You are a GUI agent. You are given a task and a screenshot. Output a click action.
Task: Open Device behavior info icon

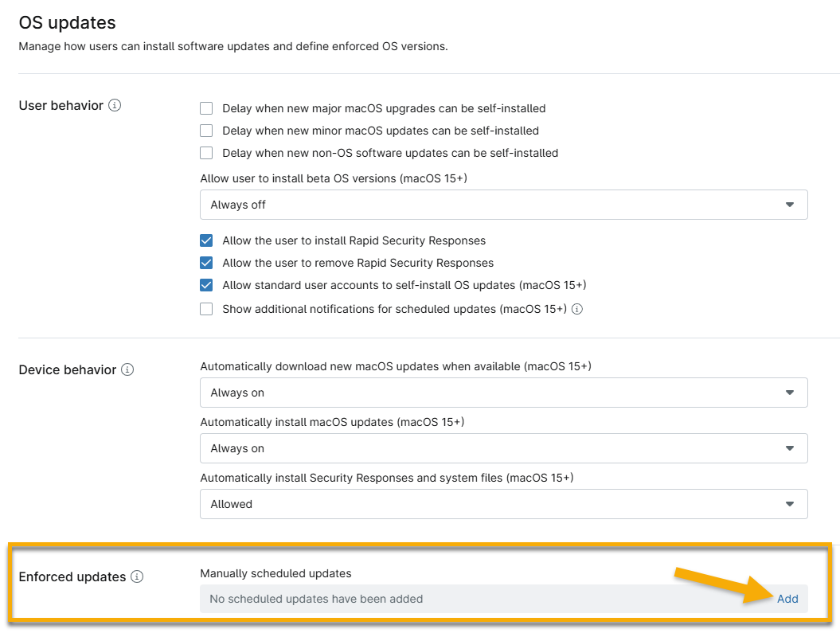click(x=128, y=369)
